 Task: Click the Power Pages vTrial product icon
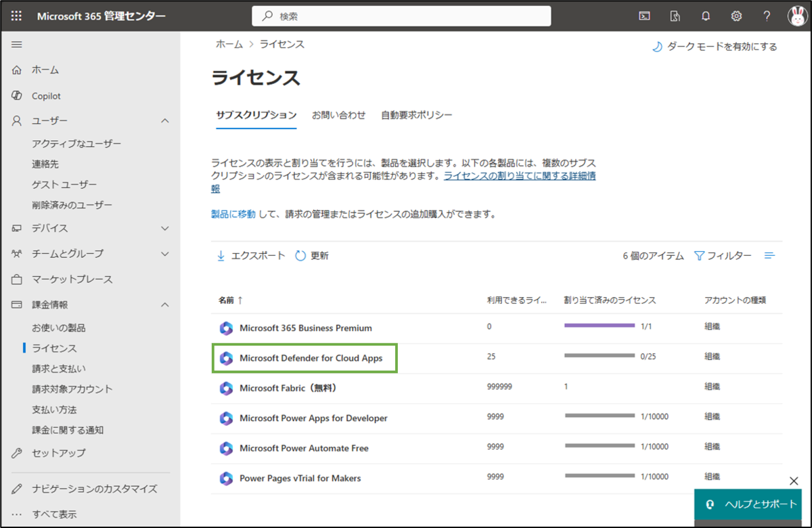pyautogui.click(x=226, y=478)
